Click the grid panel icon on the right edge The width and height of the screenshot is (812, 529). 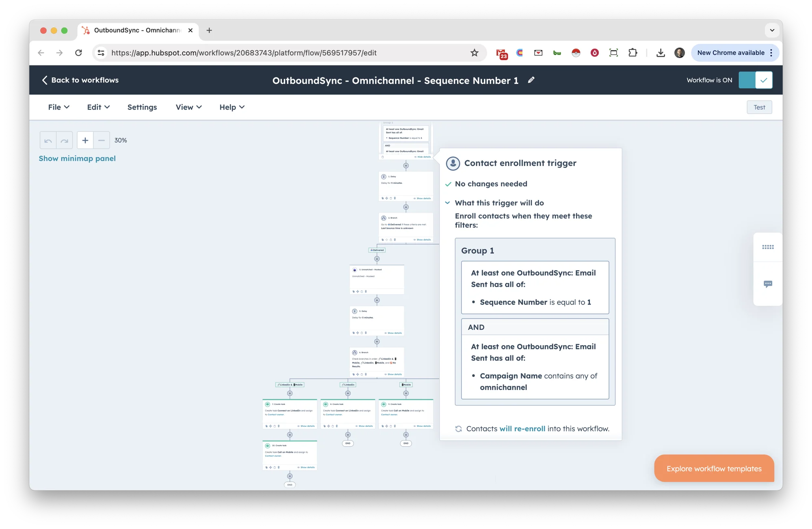[x=768, y=247]
